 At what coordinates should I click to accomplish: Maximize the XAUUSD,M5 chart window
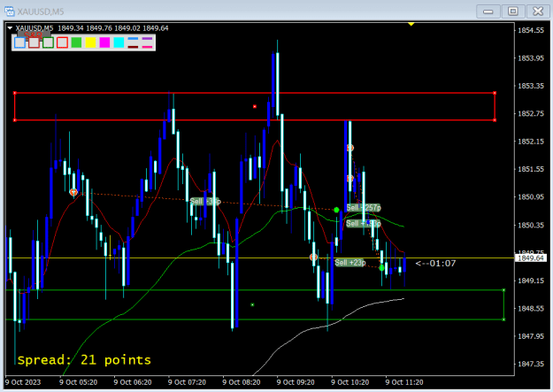[513, 12]
